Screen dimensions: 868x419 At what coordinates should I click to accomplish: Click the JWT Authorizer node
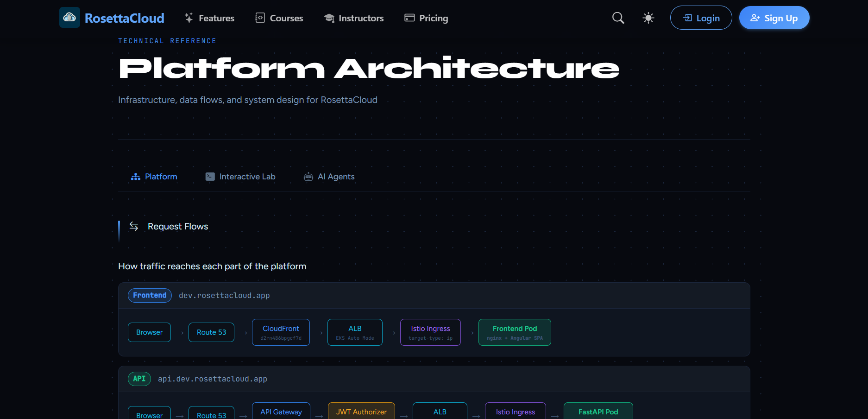coord(361,411)
